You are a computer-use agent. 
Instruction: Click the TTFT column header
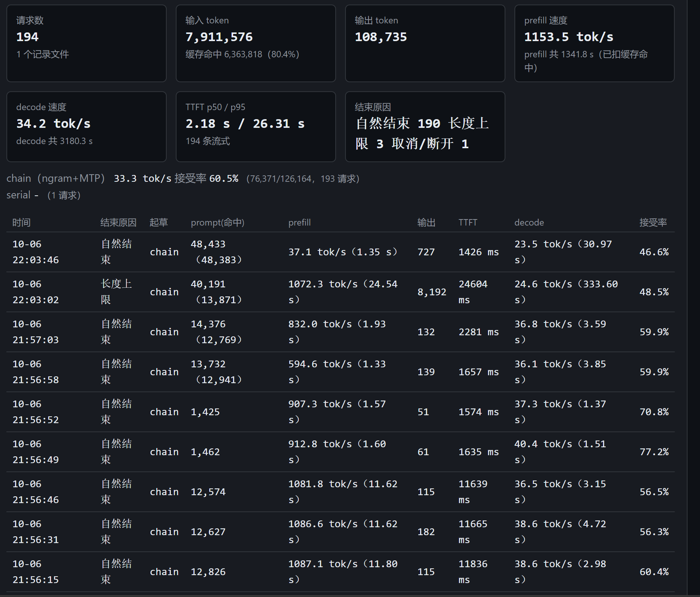point(468,223)
